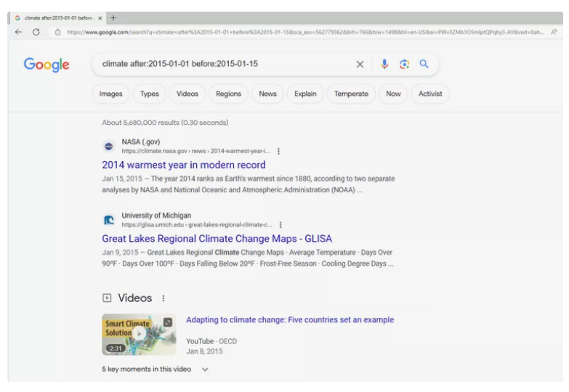Click the YouTube · OECD source text
The image size is (569, 392).
point(211,341)
